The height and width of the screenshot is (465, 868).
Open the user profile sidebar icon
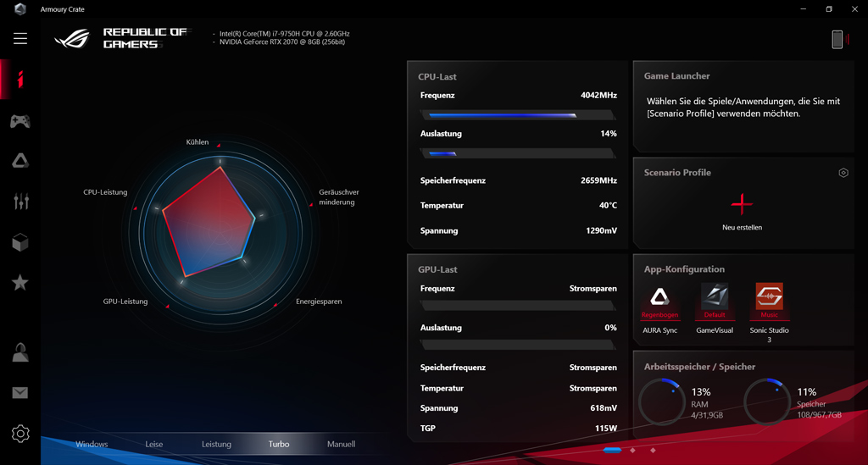(x=20, y=352)
